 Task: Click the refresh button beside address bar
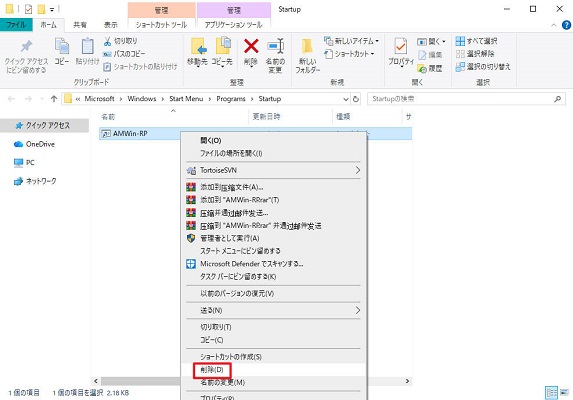coord(356,99)
